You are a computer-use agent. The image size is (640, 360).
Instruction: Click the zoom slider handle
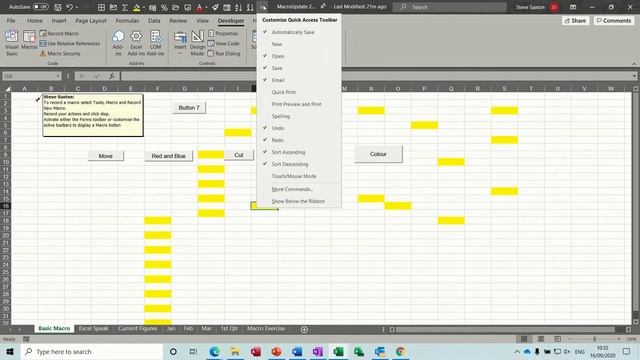(594, 339)
